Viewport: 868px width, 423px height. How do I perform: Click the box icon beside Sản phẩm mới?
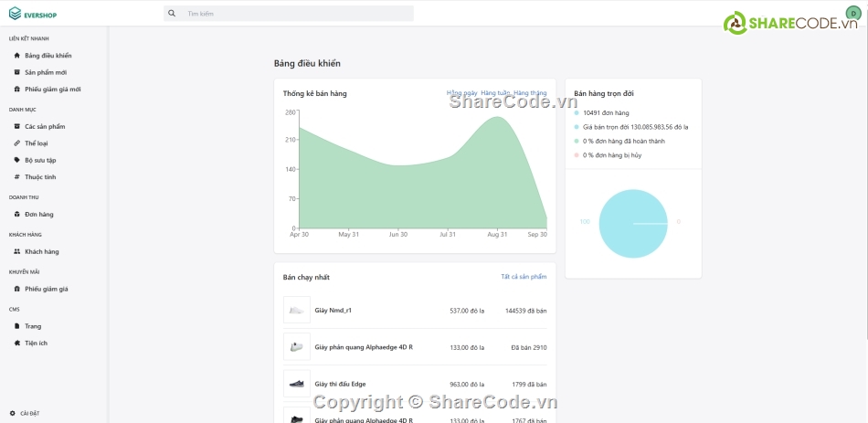click(16, 72)
